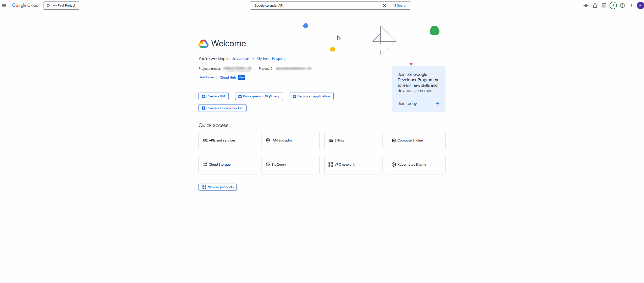Image resolution: width=644 pixels, height=283 pixels.
Task: Click the Google Cloud logo
Action: (25, 5)
